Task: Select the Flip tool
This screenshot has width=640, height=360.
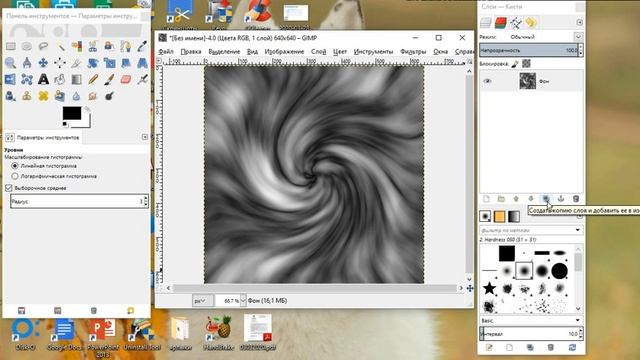Action: 11,79
